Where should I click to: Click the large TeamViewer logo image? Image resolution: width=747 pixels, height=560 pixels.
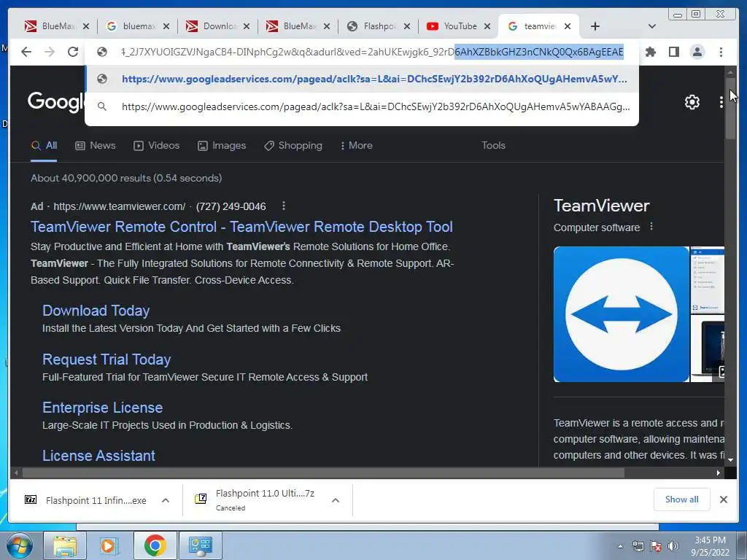tap(622, 314)
